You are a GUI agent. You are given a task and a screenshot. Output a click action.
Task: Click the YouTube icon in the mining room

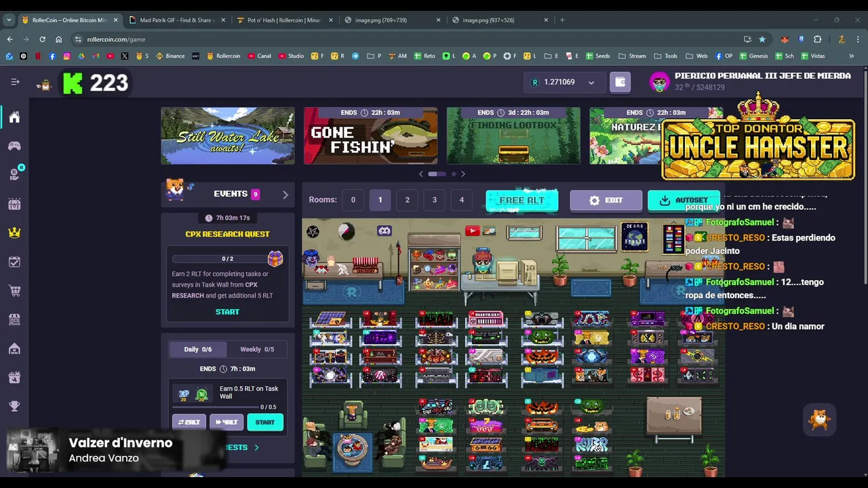473,231
